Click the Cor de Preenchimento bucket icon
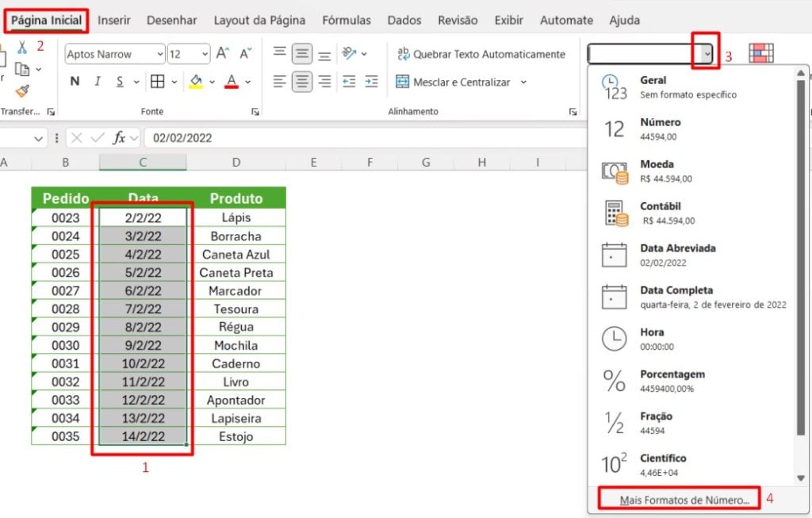This screenshot has width=812, height=518. [197, 82]
